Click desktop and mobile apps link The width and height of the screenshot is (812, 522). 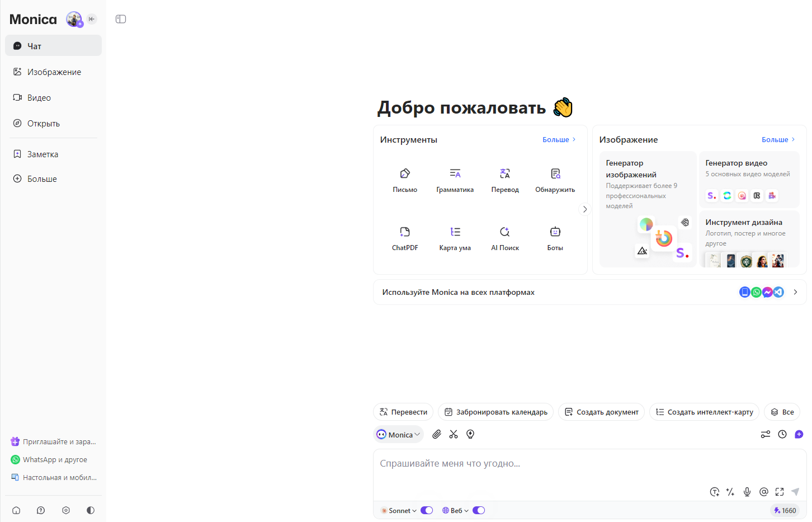[x=54, y=477]
